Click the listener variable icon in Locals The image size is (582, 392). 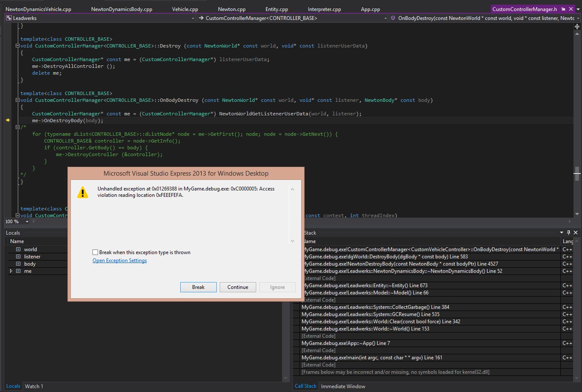tap(18, 257)
